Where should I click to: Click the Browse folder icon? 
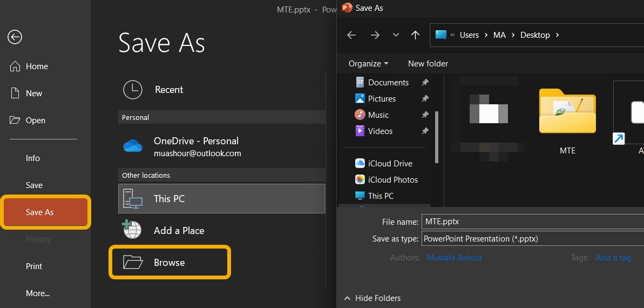tap(133, 263)
